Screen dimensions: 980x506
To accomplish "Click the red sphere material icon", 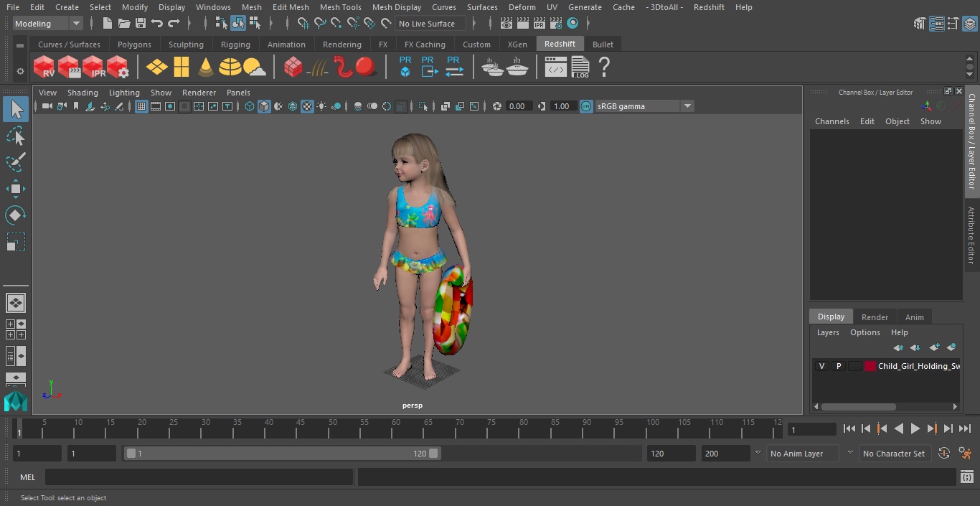I will point(366,67).
